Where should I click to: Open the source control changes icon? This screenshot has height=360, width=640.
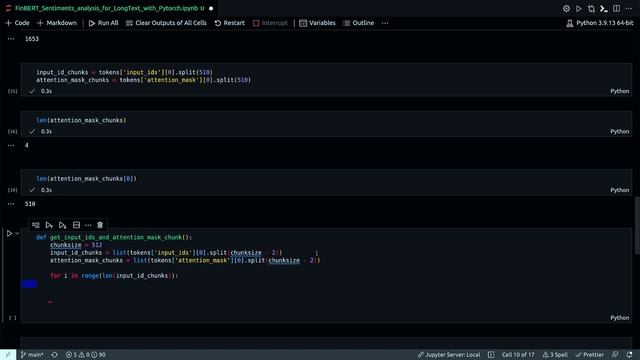pyautogui.click(x=591, y=8)
